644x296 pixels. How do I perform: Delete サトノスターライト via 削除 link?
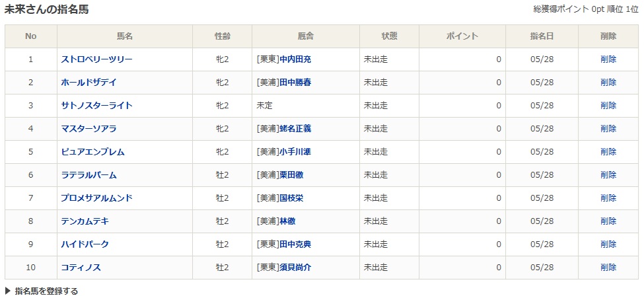click(x=608, y=105)
